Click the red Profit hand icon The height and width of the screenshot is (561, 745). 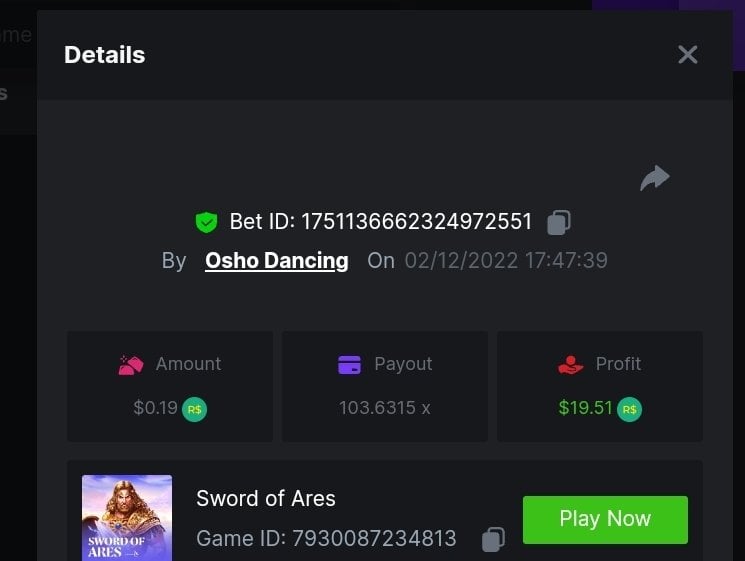(x=571, y=365)
